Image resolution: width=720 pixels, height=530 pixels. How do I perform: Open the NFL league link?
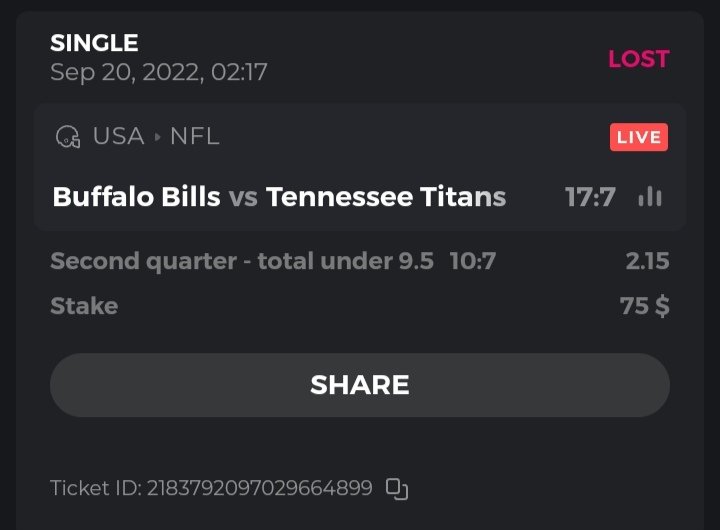[194, 137]
